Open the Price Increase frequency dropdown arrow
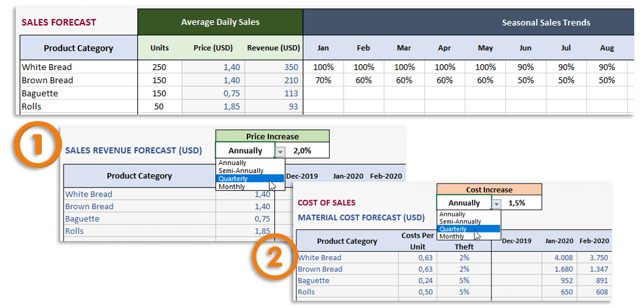The width and height of the screenshot is (644, 308). coord(280,152)
